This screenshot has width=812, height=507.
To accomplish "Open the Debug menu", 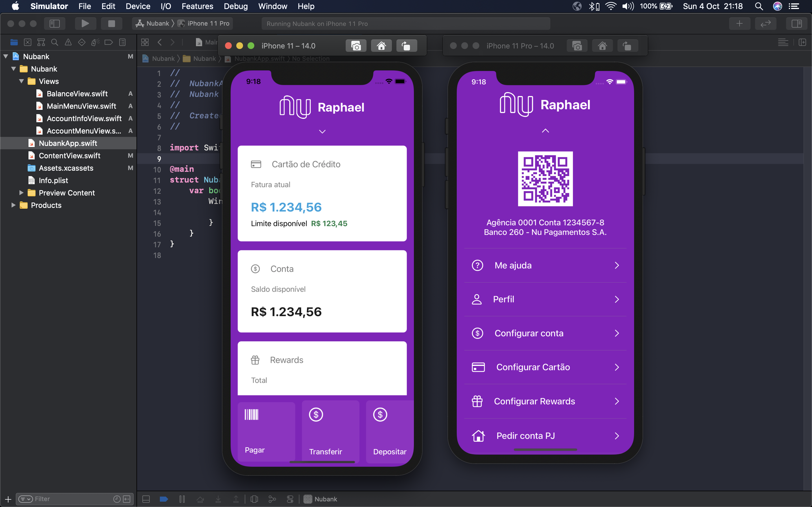I will point(236,6).
